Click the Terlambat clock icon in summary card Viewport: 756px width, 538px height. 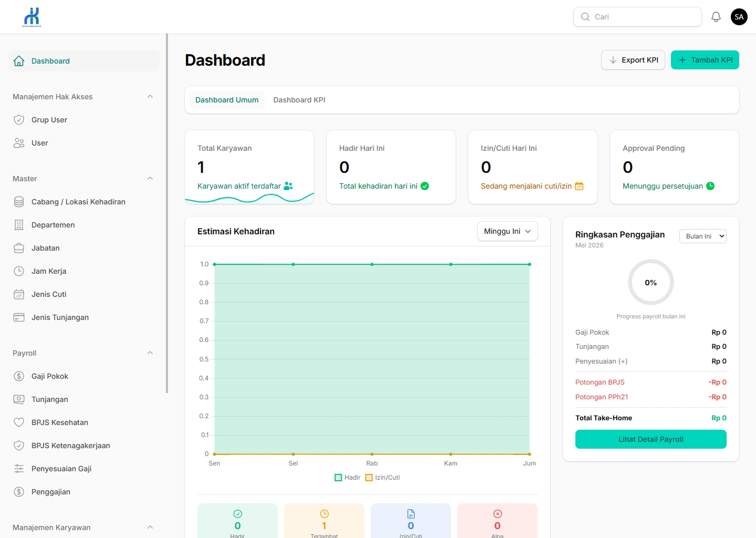coord(324,514)
